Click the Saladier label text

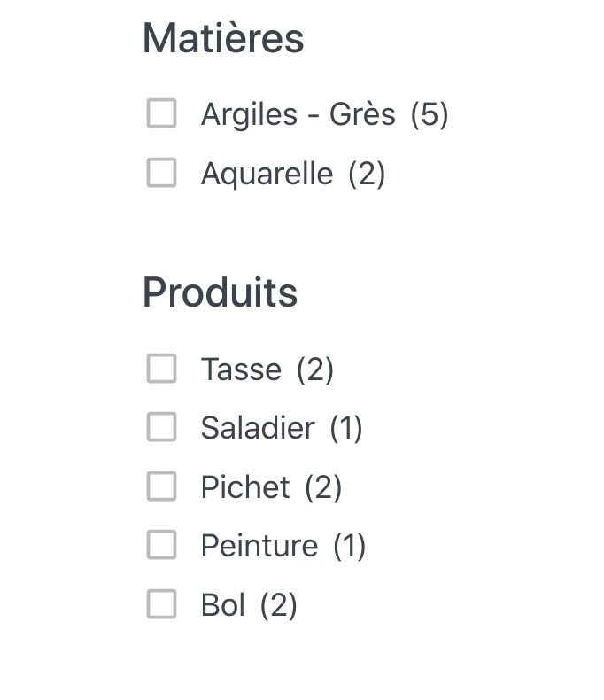click(x=258, y=428)
